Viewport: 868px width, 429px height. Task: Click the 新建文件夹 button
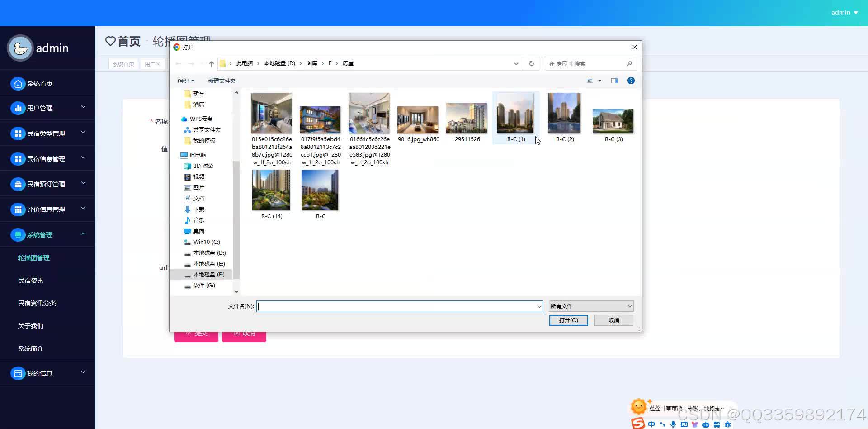(222, 81)
